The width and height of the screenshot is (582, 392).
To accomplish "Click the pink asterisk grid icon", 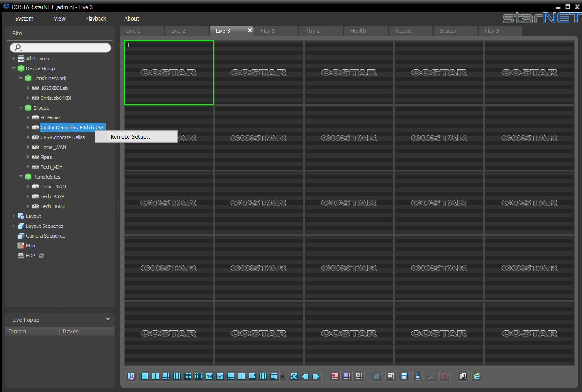I will click(x=335, y=376).
